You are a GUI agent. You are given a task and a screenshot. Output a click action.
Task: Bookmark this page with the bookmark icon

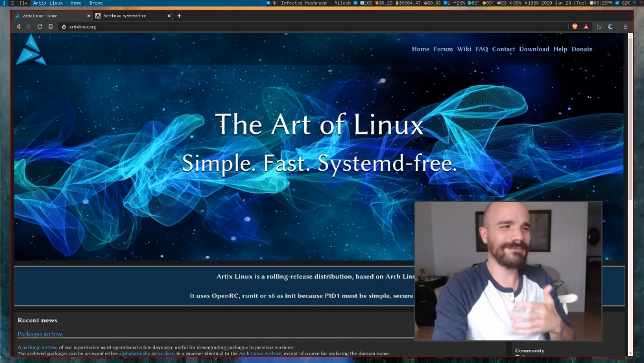click(51, 27)
